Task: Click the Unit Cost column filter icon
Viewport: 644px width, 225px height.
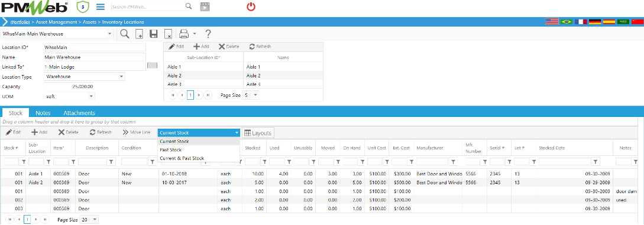Action: tap(386, 162)
